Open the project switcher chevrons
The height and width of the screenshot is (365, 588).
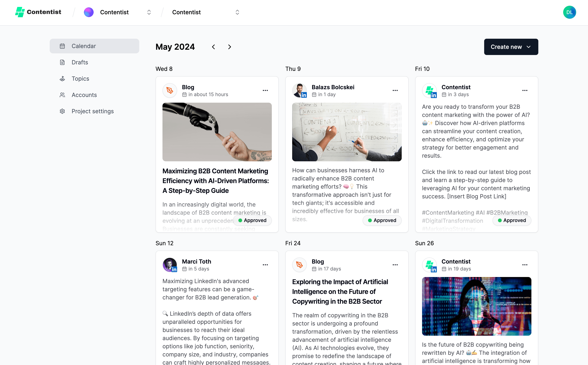coord(237,12)
